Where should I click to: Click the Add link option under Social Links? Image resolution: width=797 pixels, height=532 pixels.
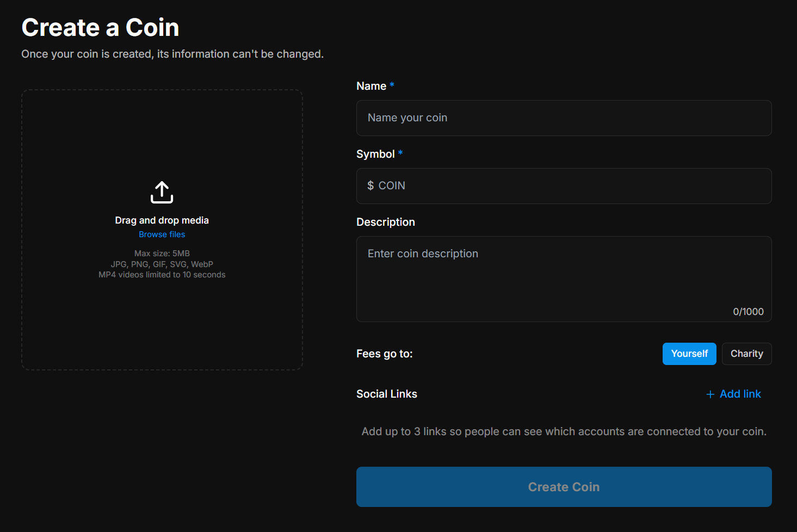(740, 394)
